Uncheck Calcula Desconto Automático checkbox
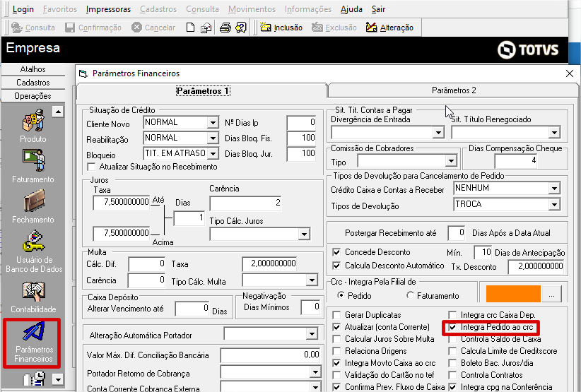The image size is (581, 392). click(336, 266)
